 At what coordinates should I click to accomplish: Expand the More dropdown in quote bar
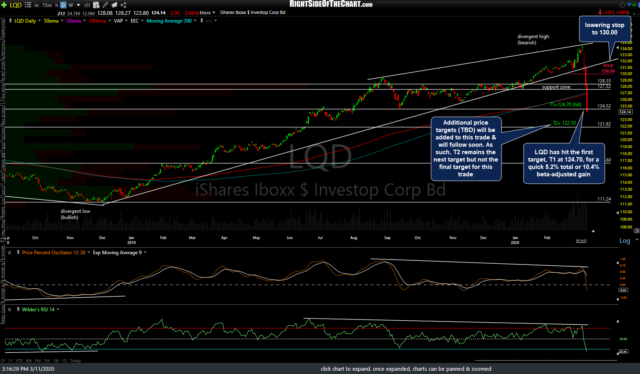(x=207, y=13)
